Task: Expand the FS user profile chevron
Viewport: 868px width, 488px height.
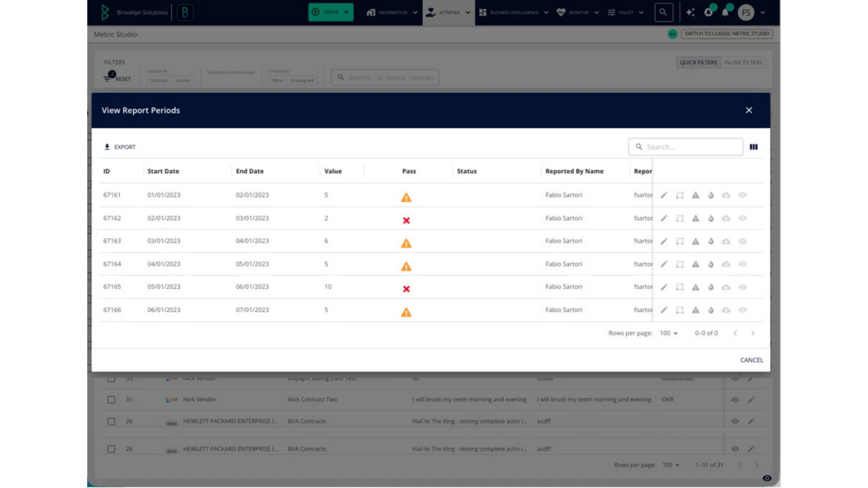Action: (762, 13)
